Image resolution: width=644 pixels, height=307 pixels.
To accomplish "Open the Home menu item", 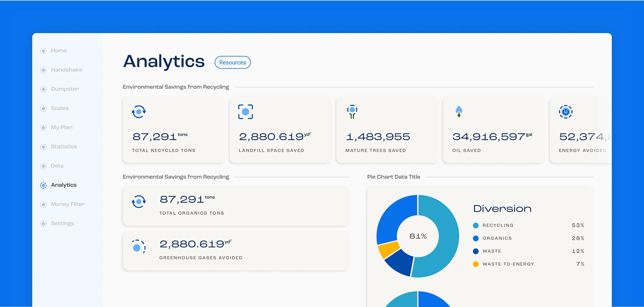I will pyautogui.click(x=59, y=50).
